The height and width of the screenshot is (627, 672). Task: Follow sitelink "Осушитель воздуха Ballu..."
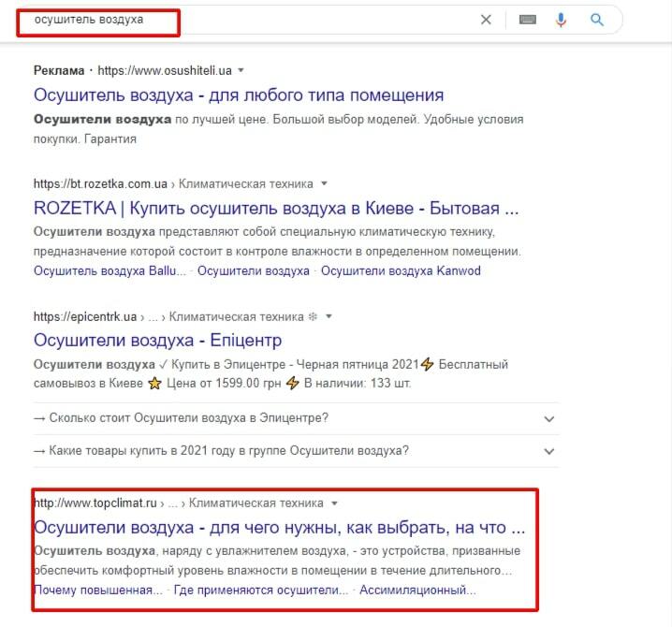(x=110, y=270)
